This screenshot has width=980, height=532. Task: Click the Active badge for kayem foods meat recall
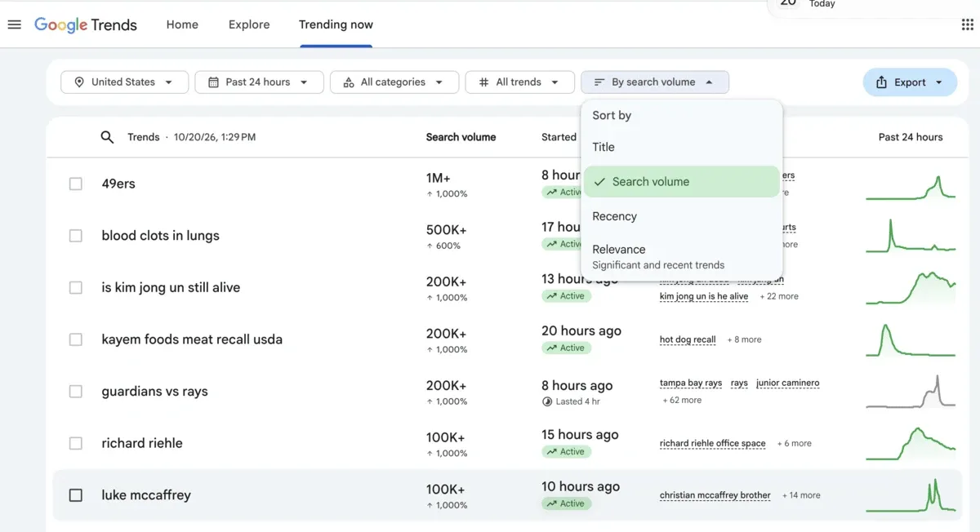(566, 348)
